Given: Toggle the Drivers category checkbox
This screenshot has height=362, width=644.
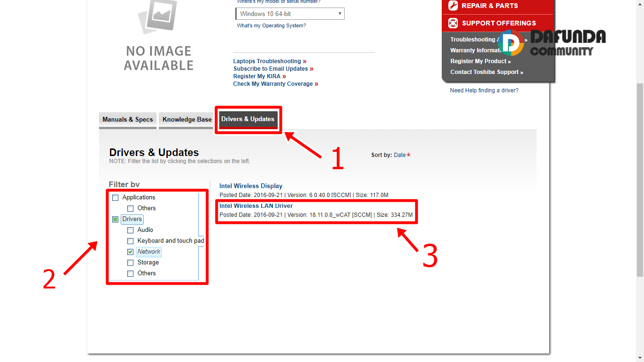Looking at the screenshot, I should point(116,220).
